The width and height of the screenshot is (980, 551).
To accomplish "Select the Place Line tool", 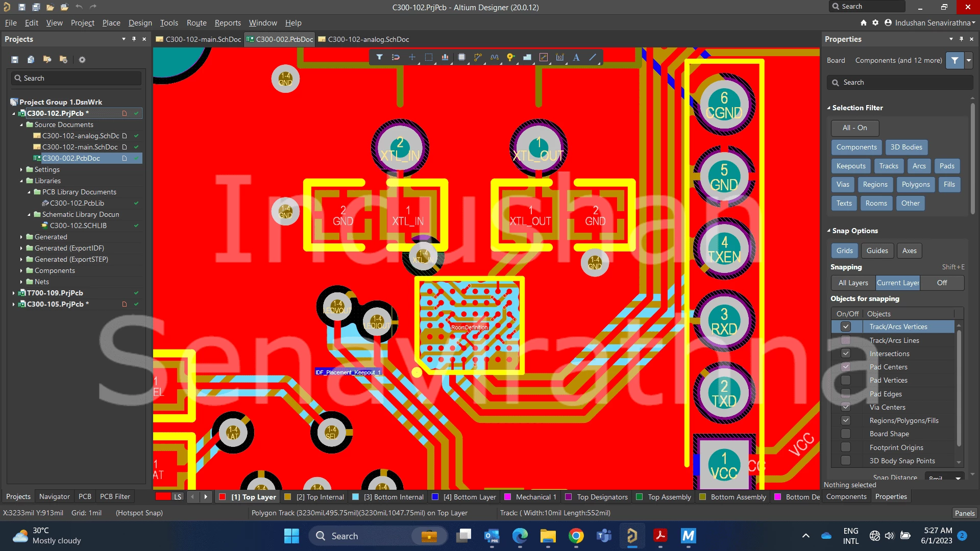I will point(593,58).
